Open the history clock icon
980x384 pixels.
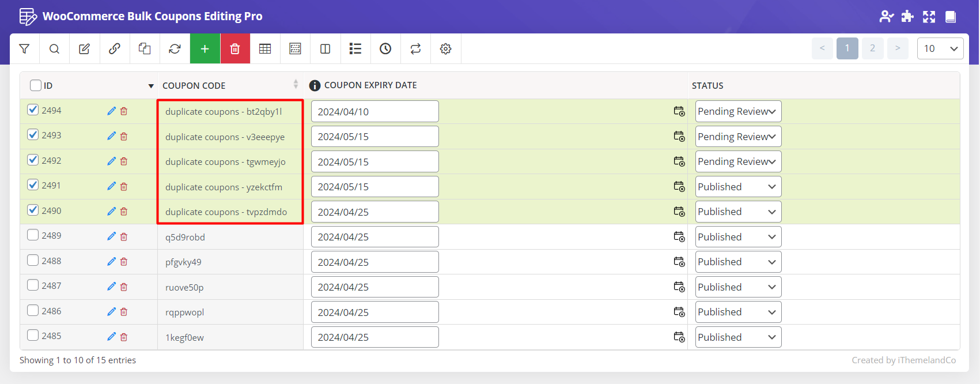(385, 49)
